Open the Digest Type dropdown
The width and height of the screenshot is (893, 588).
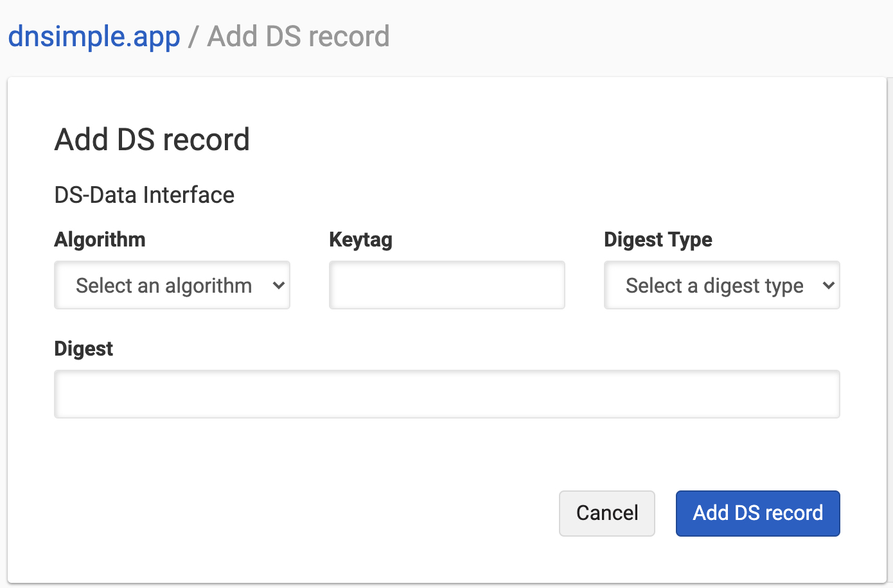pyautogui.click(x=721, y=285)
